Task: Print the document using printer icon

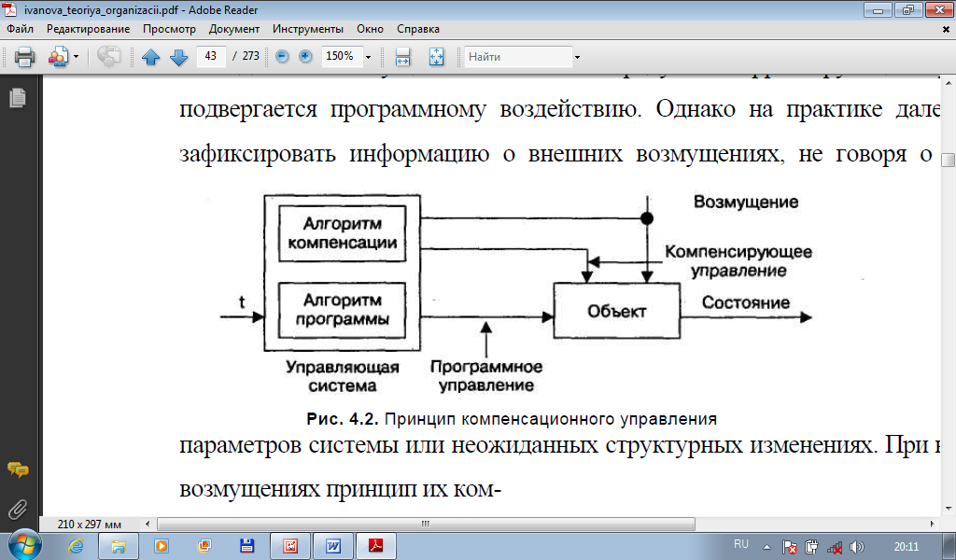Action: point(25,57)
